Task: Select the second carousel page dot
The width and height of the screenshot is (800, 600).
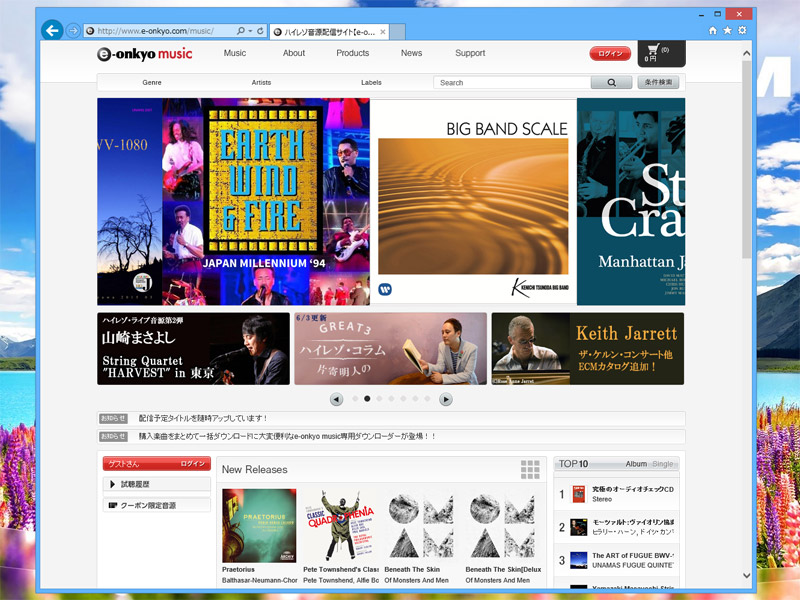Action: coord(367,399)
